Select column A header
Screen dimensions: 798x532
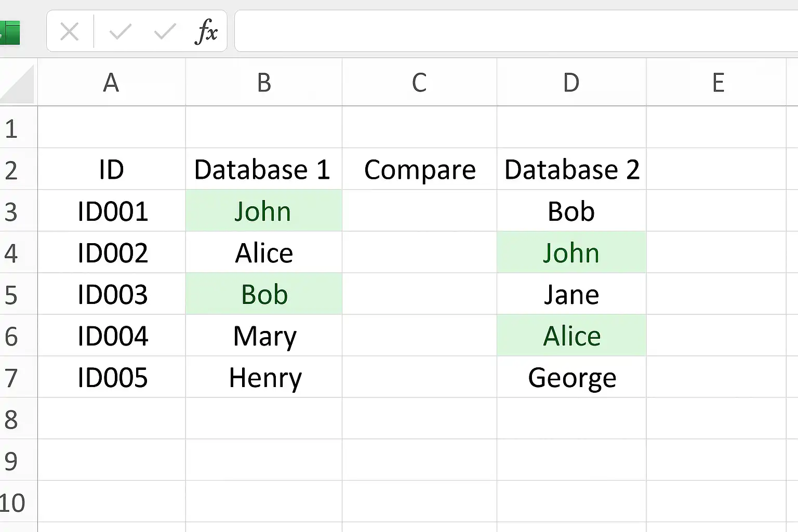(x=111, y=83)
